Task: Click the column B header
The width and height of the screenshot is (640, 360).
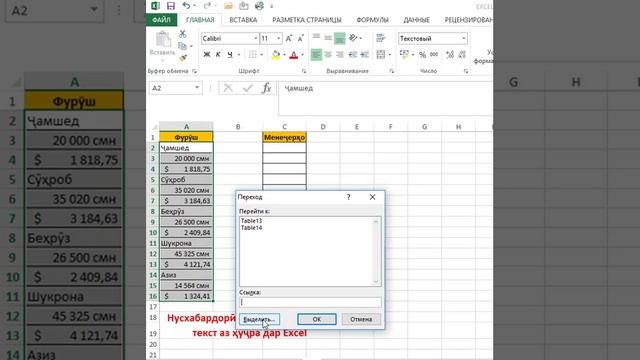Action: [238, 127]
